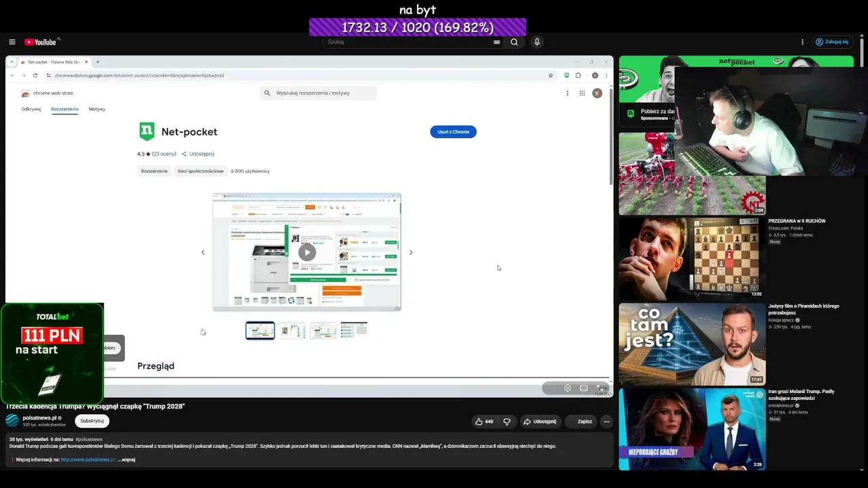The width and height of the screenshot is (868, 488).
Task: Open the farm machinery video thumbnail
Action: [x=692, y=174]
